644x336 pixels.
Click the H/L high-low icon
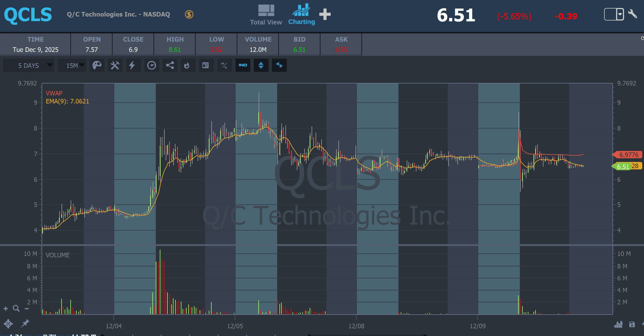point(224,66)
